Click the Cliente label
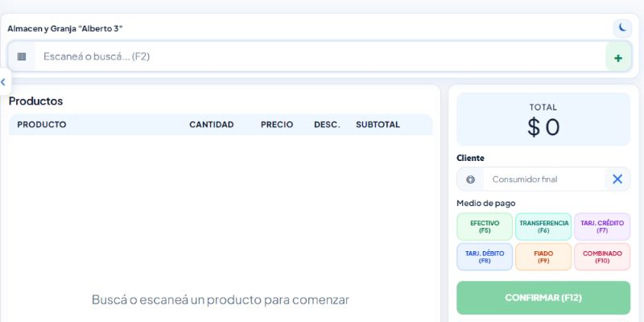Viewport: 644px width, 322px height. [x=470, y=158]
